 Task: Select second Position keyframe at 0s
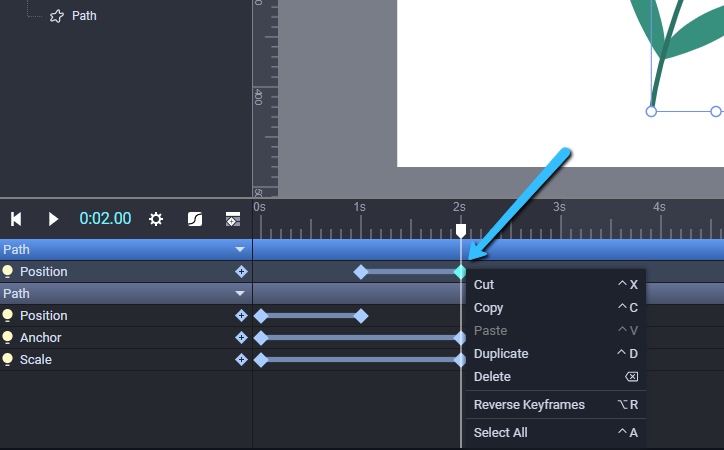click(x=261, y=316)
